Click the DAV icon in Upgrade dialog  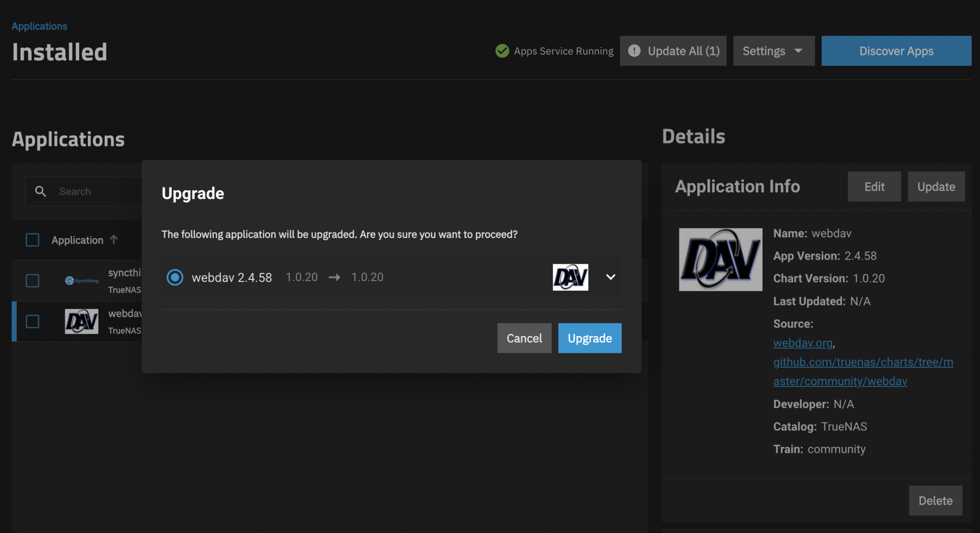pos(571,277)
